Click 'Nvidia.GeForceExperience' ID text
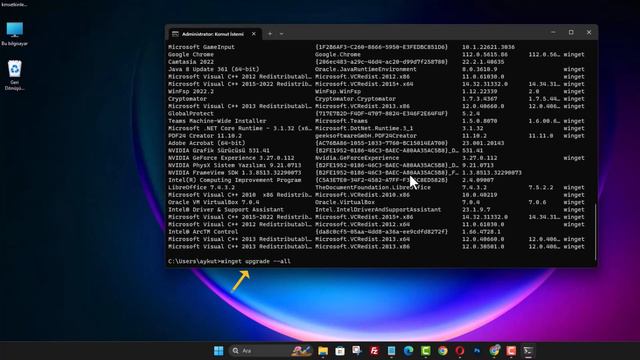This screenshot has width=640, height=360. (357, 158)
